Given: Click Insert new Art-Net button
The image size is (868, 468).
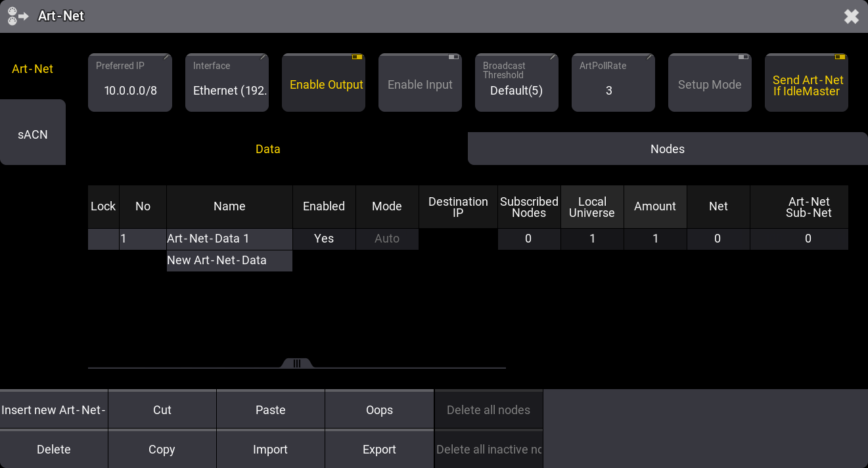Looking at the screenshot, I should [54, 410].
